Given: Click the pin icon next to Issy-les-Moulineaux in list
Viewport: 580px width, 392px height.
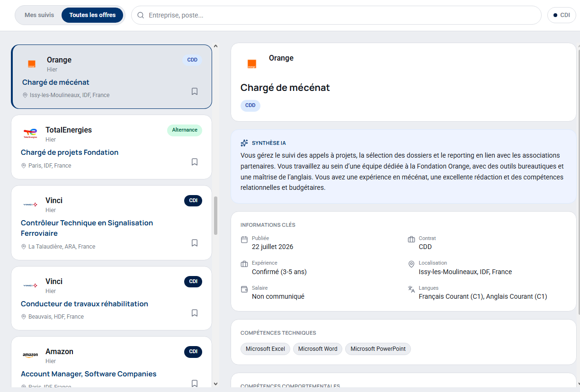Looking at the screenshot, I should (25, 95).
